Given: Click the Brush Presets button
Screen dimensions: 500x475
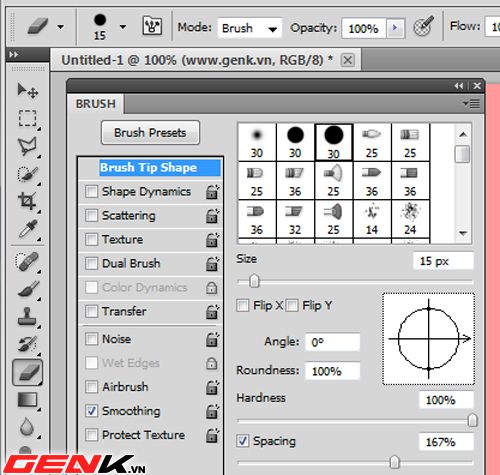Looking at the screenshot, I should coord(150,133).
